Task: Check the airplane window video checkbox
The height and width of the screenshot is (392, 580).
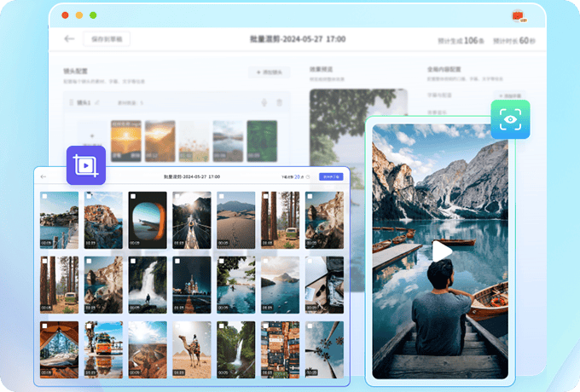Action: click(x=134, y=197)
